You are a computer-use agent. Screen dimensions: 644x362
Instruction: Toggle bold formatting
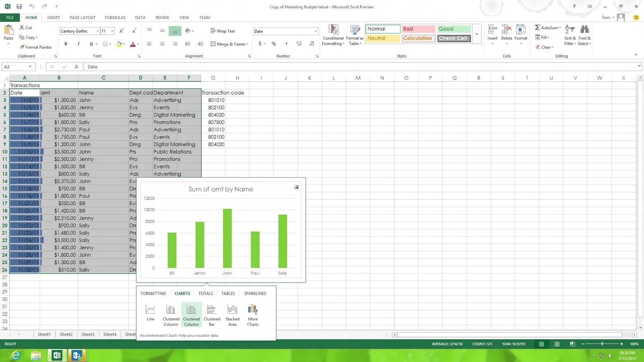tap(65, 44)
